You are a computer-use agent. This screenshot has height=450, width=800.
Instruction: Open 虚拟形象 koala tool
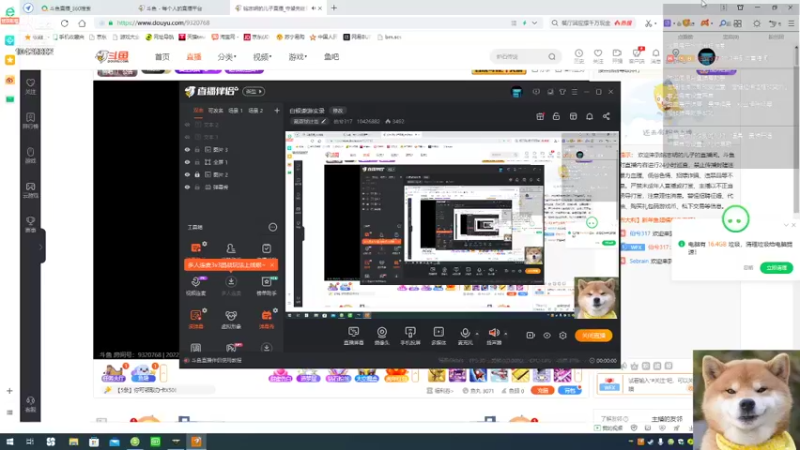pos(231,319)
